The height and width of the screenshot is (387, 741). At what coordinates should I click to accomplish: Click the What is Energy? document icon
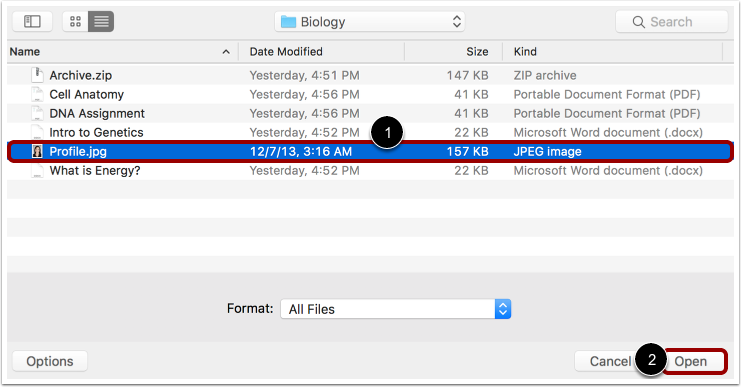(37, 171)
